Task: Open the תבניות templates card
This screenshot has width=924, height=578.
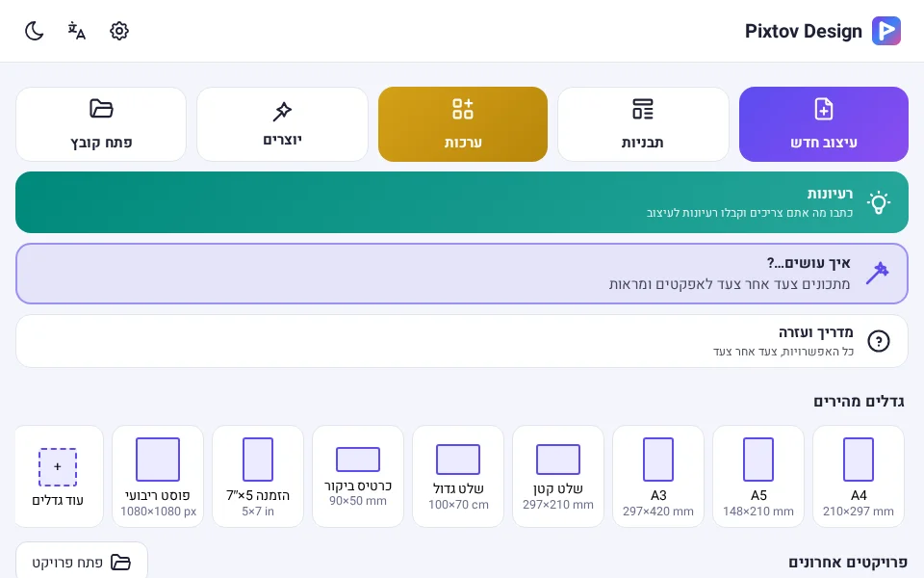Action: [643, 124]
